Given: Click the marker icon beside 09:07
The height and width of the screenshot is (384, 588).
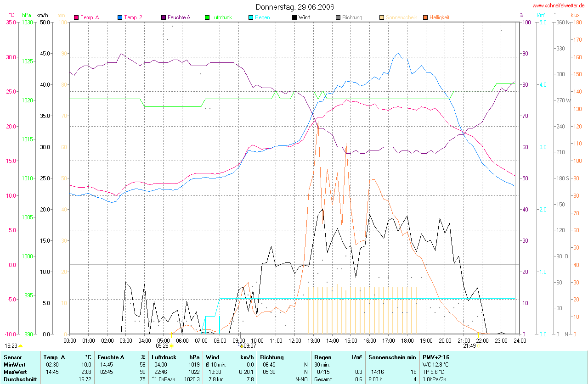Looking at the screenshot, I should pos(241,346).
